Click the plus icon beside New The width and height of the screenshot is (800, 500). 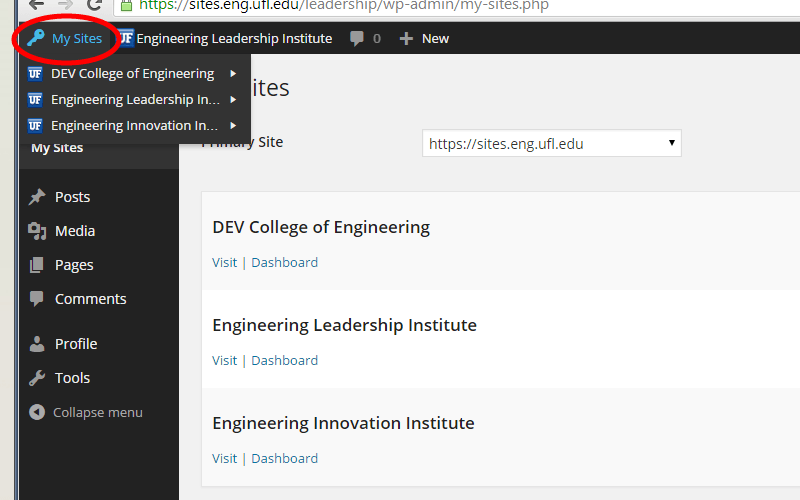click(x=406, y=39)
